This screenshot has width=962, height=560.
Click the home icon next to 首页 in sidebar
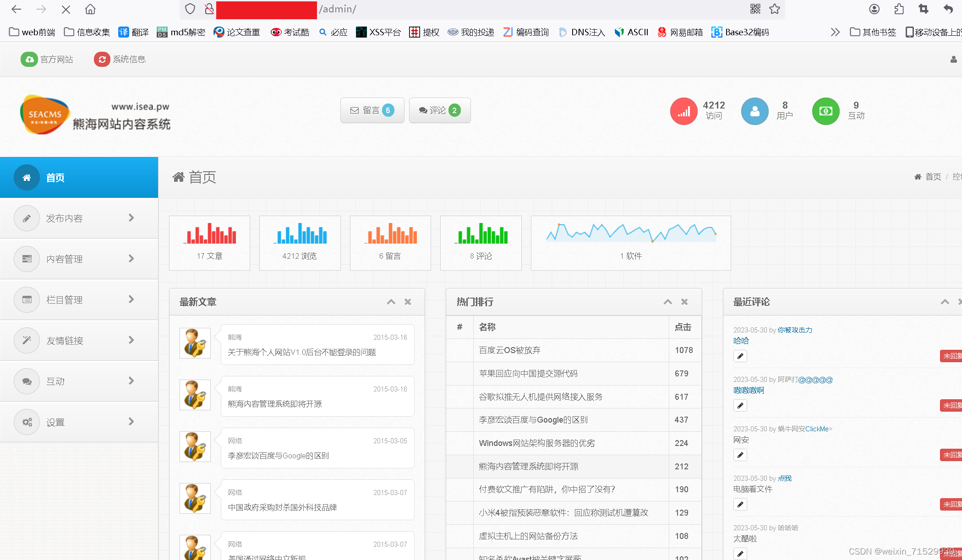point(27,177)
